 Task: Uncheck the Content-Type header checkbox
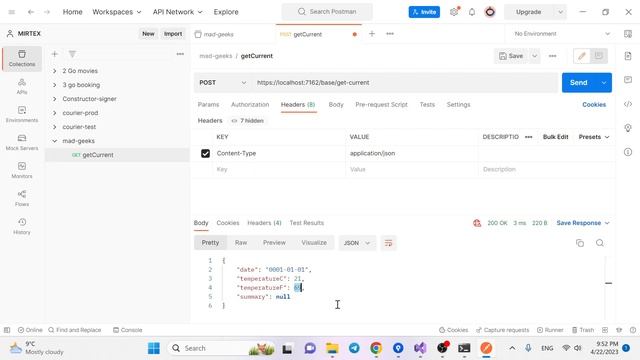click(205, 153)
